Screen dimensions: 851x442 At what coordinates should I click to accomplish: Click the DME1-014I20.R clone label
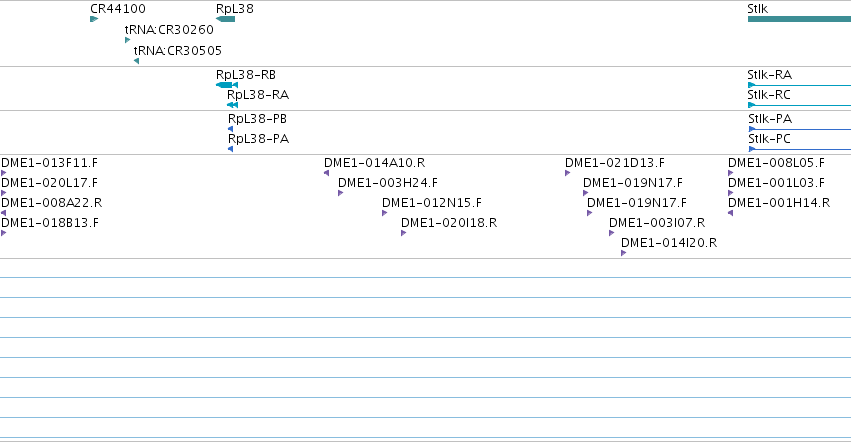[669, 243]
